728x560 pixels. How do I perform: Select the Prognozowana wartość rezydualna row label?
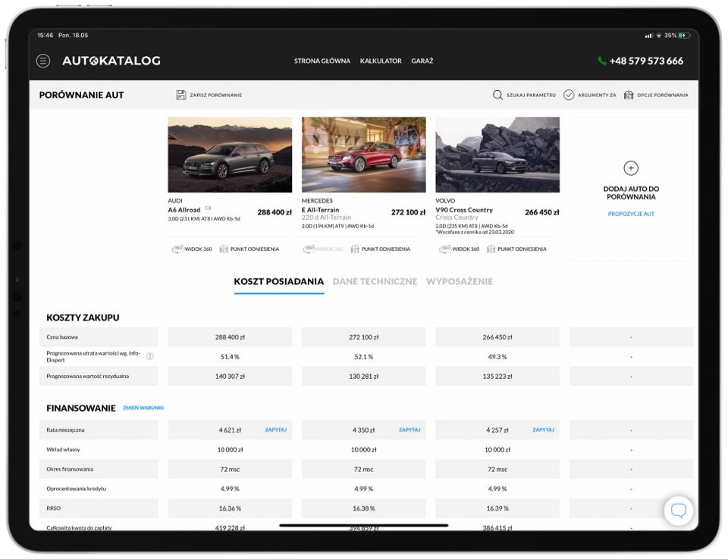88,376
